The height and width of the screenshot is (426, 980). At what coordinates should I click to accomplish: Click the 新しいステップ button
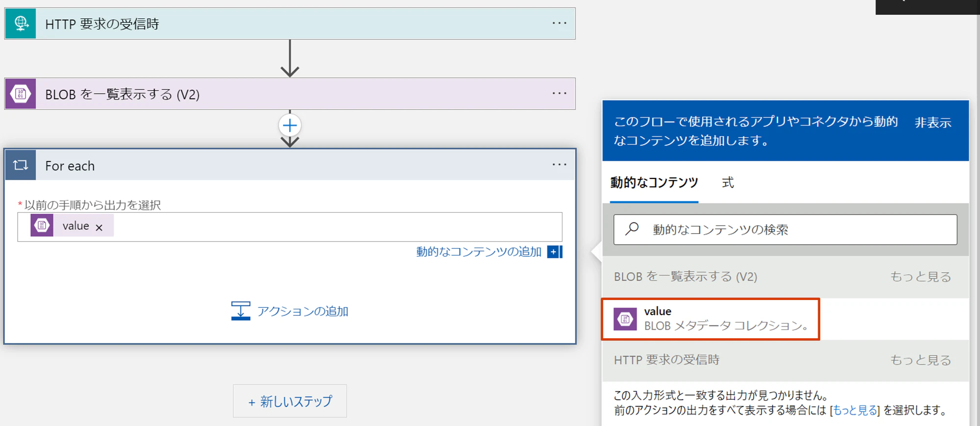point(290,401)
